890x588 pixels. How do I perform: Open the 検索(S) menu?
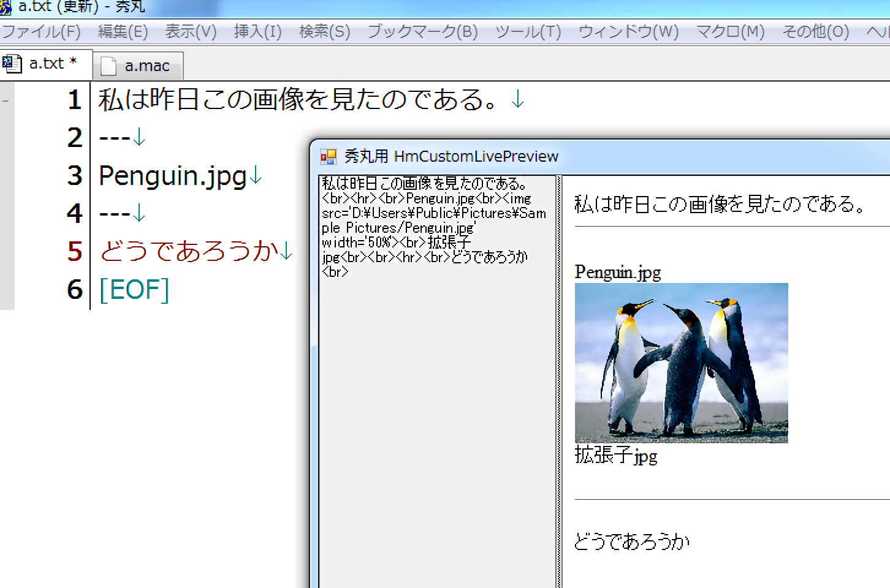pos(324,32)
